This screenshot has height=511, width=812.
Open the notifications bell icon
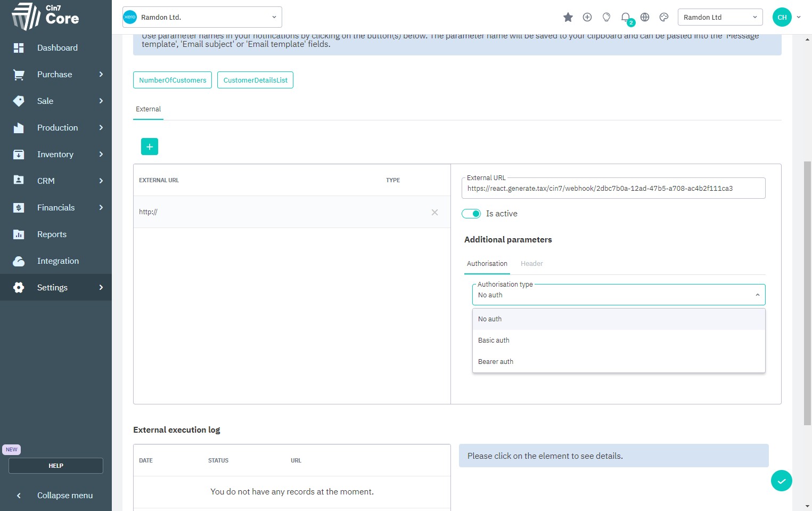[626, 17]
